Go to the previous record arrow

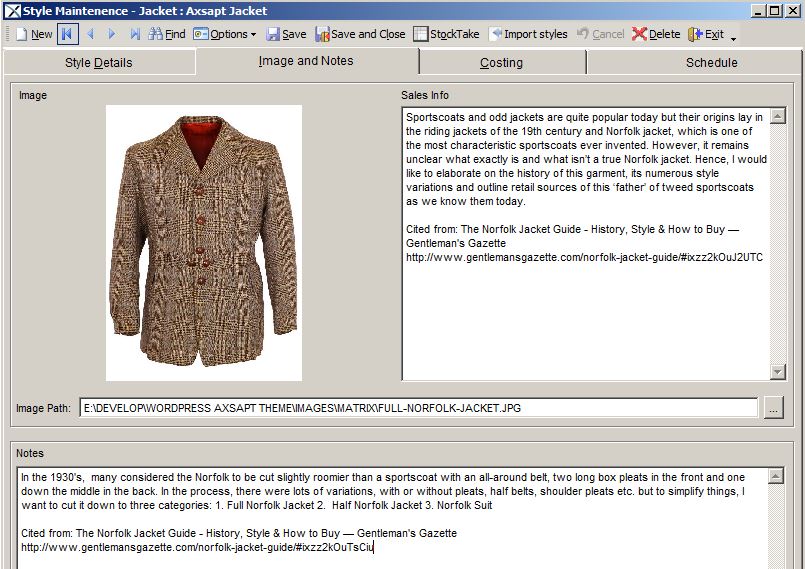pyautogui.click(x=90, y=34)
